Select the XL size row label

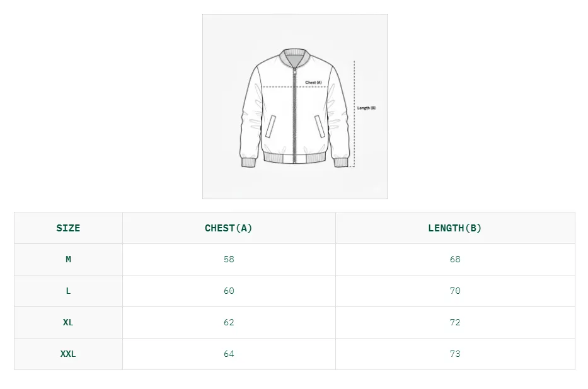(68, 322)
